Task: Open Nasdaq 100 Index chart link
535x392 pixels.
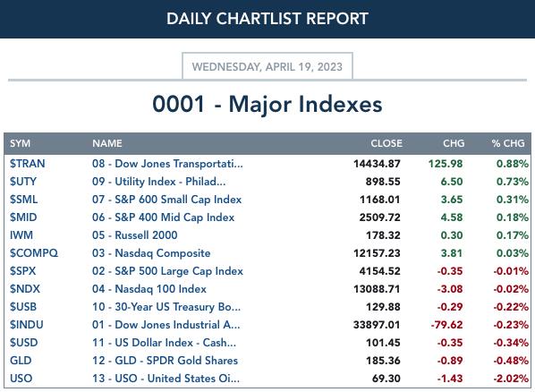Action: 149,289
